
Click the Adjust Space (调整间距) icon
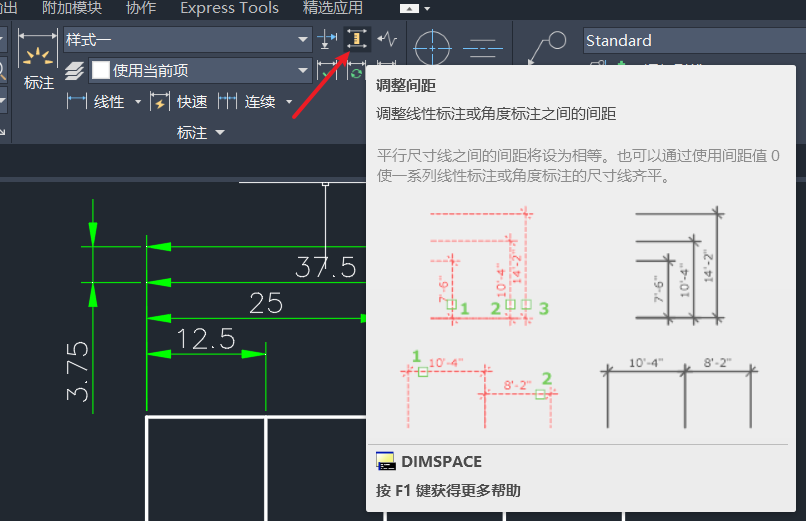(357, 40)
